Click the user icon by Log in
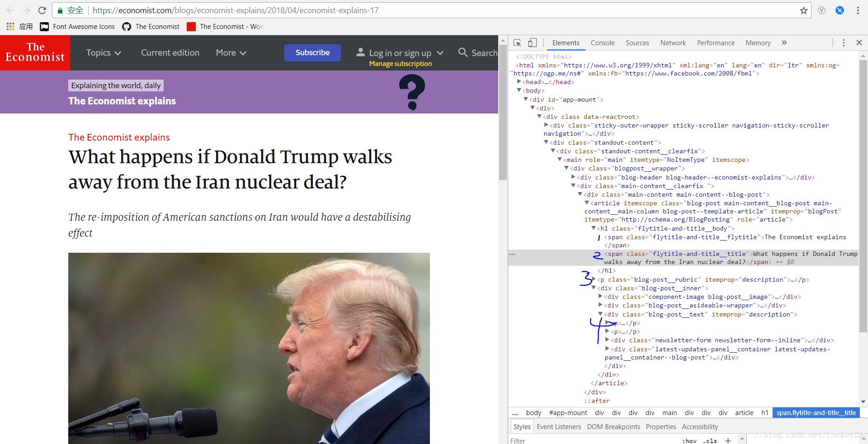This screenshot has height=444, width=868. pos(360,52)
